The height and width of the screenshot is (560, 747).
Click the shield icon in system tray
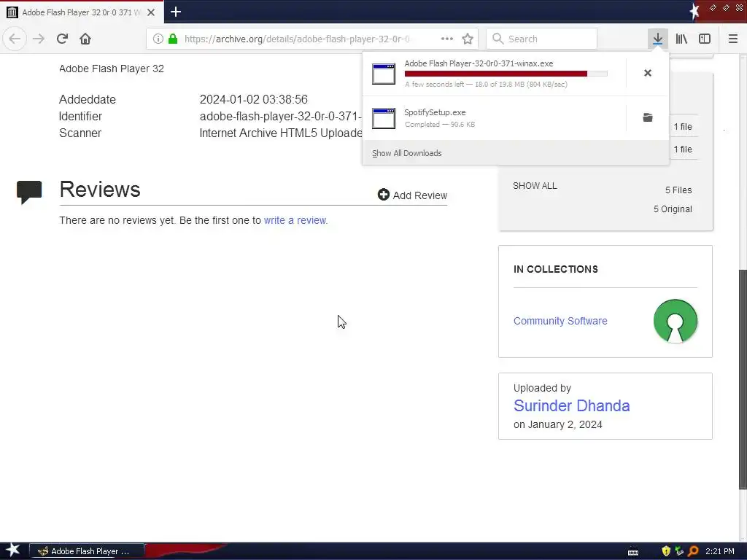pyautogui.click(x=666, y=551)
